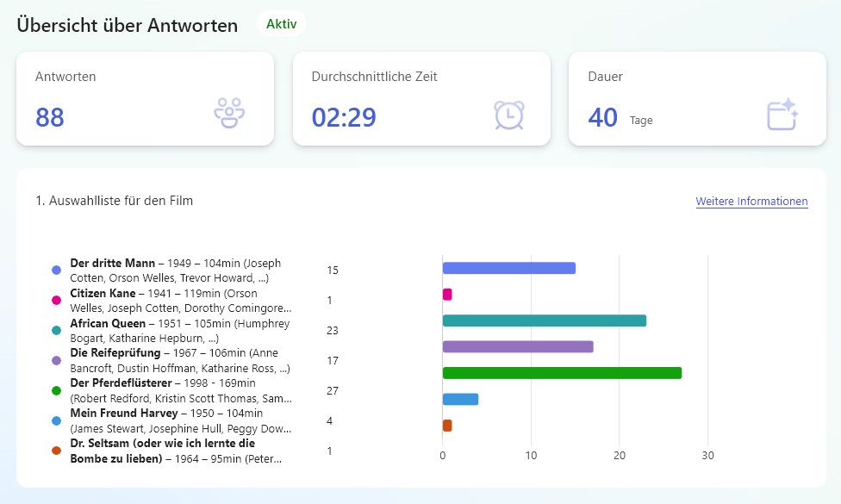Click the light blue dot for Mein Freund Harvey
Screen dimensions: 841x504
coord(56,421)
